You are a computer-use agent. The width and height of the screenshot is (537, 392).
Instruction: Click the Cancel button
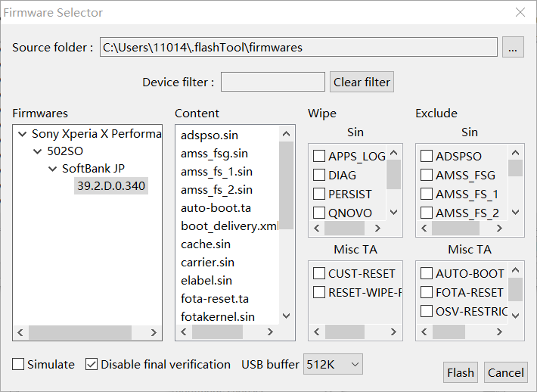pyautogui.click(x=506, y=372)
